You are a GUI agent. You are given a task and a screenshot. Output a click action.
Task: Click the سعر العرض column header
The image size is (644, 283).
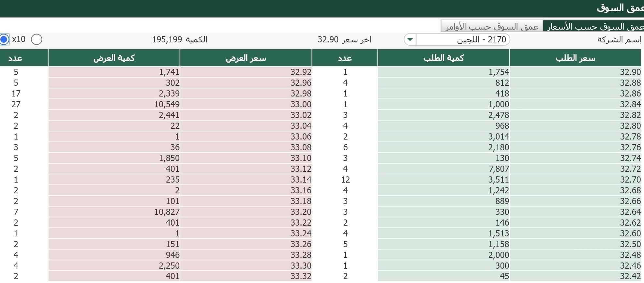click(x=246, y=58)
